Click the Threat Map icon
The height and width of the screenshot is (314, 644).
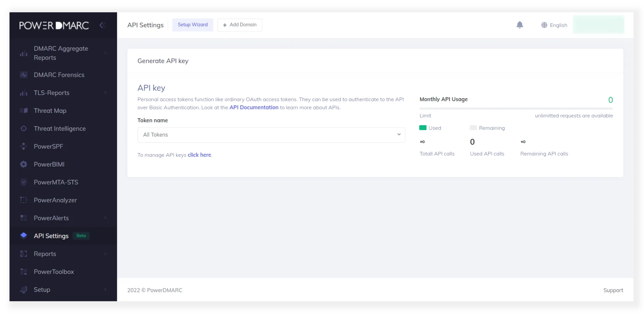[x=23, y=111]
